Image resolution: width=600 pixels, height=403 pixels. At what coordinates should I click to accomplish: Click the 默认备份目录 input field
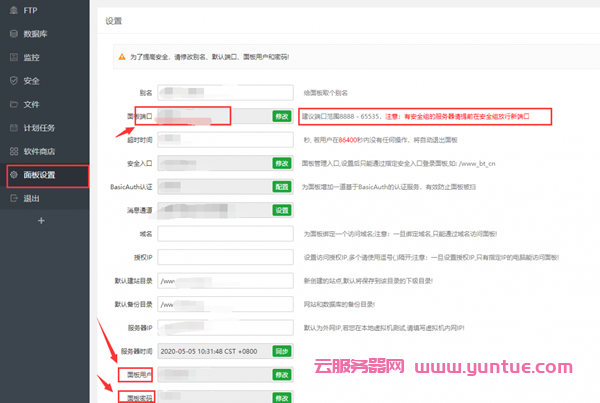225,304
